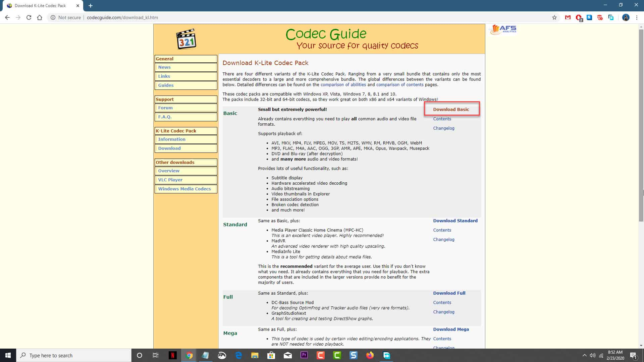Open Cortana from the taskbar
The width and height of the screenshot is (644, 362).
coord(140,355)
